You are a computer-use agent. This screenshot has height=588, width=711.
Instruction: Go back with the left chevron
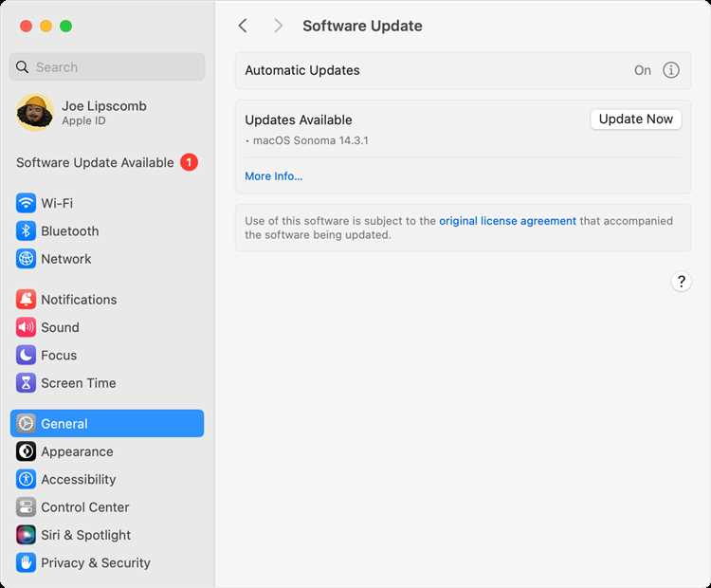(x=243, y=26)
